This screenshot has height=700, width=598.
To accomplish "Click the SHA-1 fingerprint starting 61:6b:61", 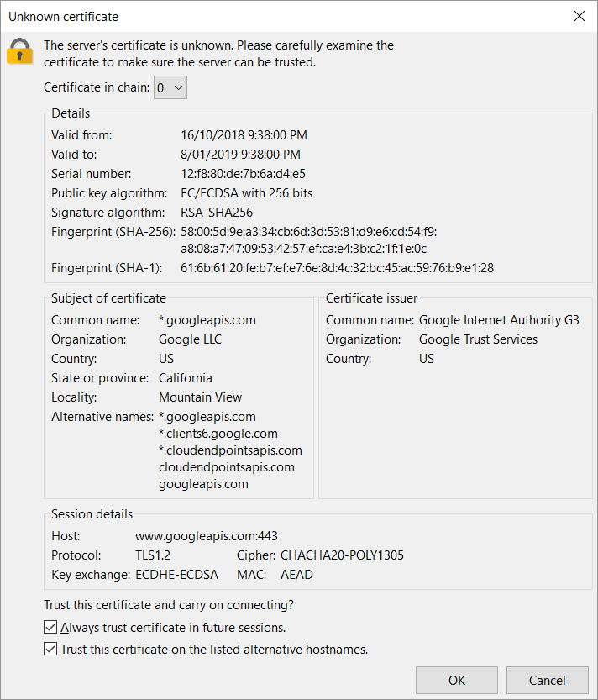I will [x=337, y=268].
